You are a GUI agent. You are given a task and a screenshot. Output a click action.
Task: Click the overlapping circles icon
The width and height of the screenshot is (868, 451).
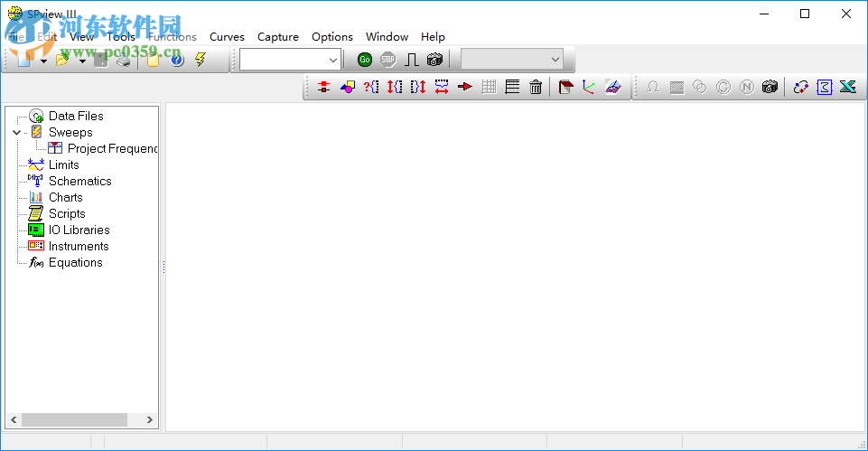[x=700, y=87]
